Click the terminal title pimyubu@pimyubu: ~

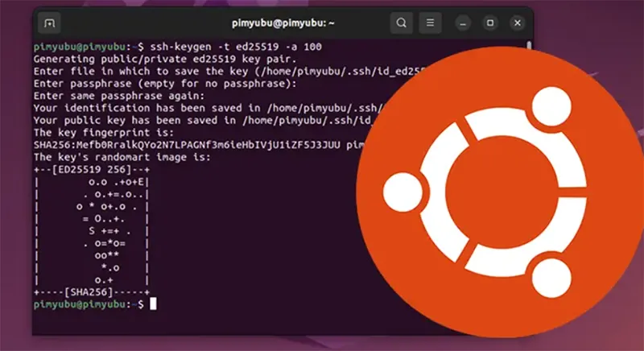(x=283, y=23)
